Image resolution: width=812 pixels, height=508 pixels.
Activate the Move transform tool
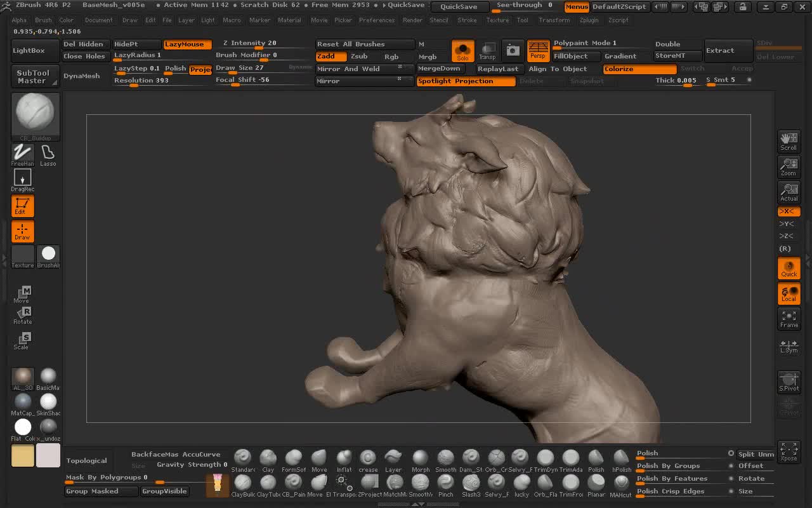22,295
